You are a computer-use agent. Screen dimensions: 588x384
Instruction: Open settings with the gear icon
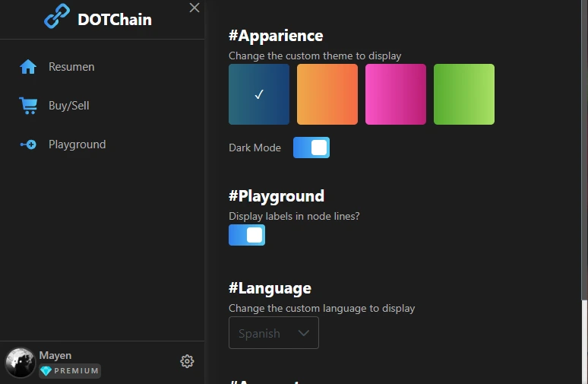(187, 361)
